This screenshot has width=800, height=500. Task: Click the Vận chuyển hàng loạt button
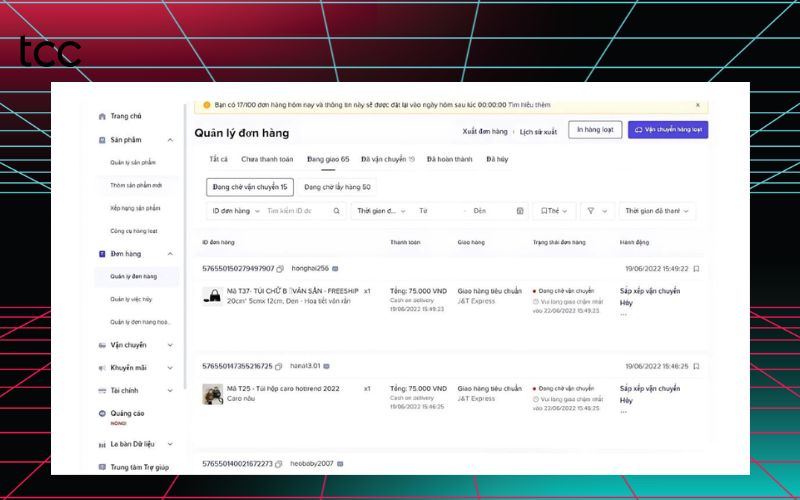coord(668,130)
